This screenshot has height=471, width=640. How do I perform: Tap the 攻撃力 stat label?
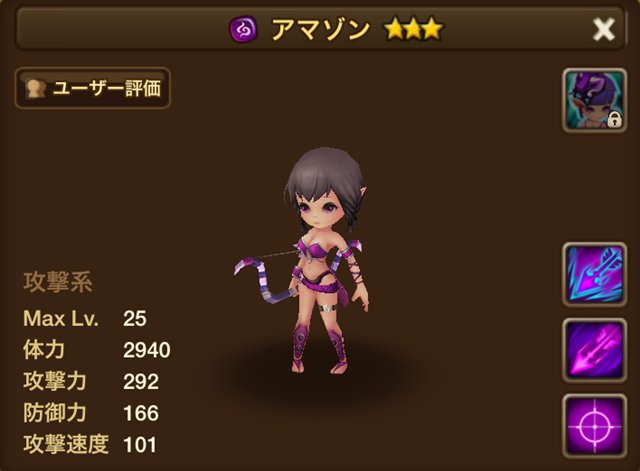tap(55, 381)
